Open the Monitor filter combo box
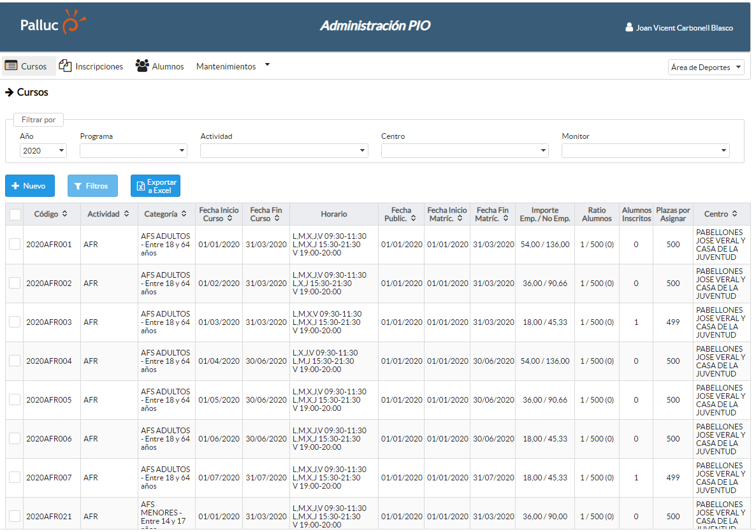The image size is (756, 532). pos(645,151)
